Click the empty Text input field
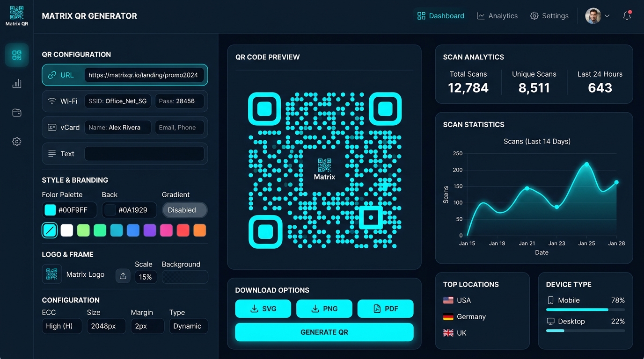Image resolution: width=644 pixels, height=359 pixels. 144,153
